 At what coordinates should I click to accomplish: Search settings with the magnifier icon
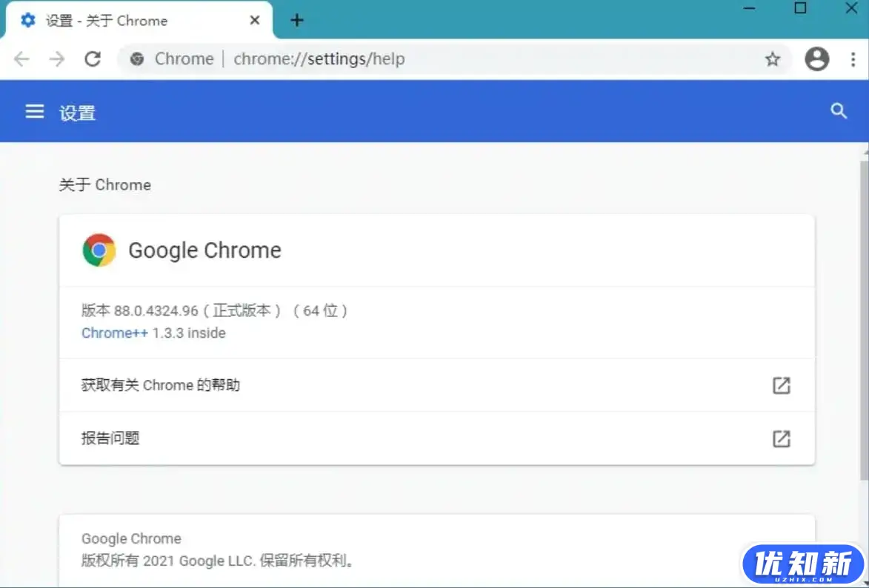coord(839,111)
